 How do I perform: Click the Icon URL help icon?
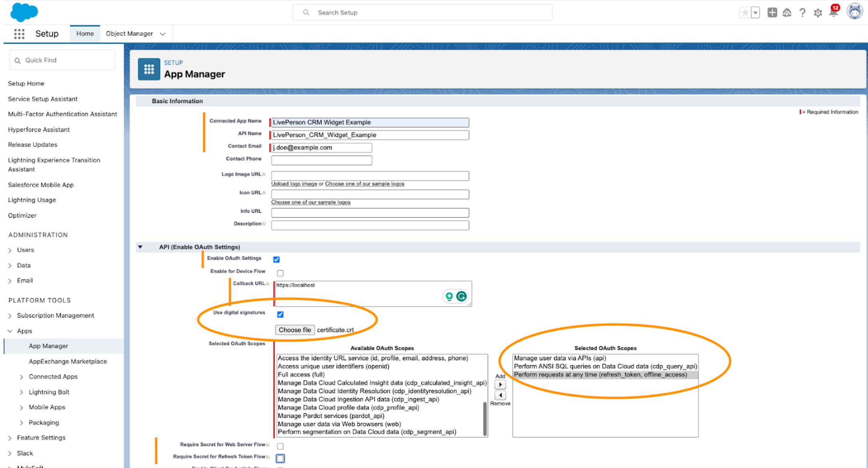tap(264, 193)
